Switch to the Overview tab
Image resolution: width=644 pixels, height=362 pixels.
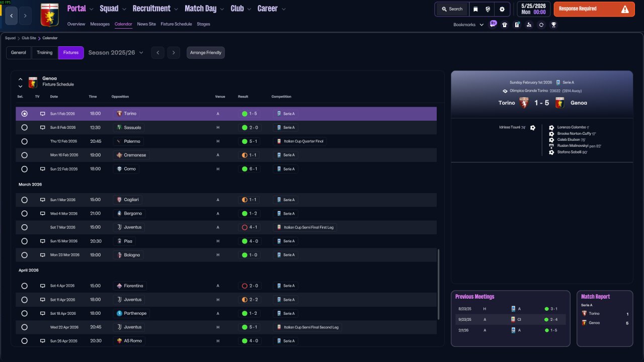(x=76, y=24)
